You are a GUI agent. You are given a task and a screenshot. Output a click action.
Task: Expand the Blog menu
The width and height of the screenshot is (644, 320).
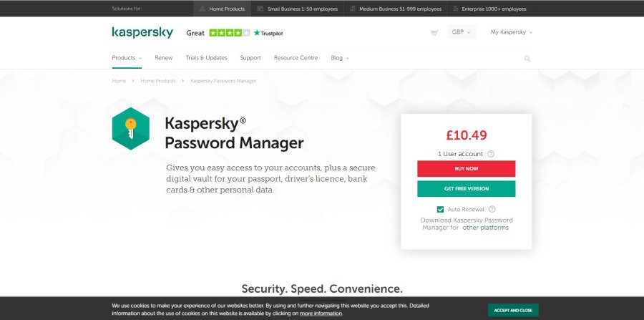click(x=340, y=58)
